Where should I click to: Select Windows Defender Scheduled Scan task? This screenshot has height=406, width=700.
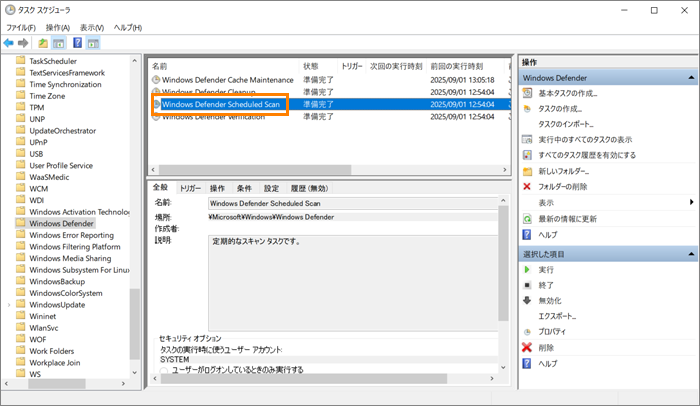tap(330, 105)
